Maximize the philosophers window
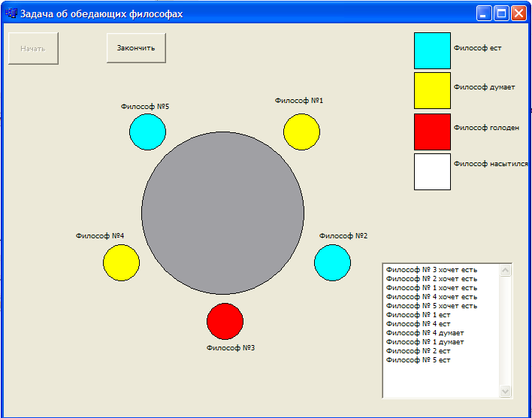 pyautogui.click(x=501, y=14)
